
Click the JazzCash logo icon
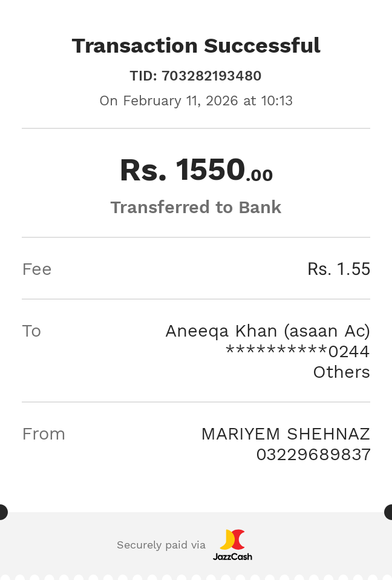point(232,539)
